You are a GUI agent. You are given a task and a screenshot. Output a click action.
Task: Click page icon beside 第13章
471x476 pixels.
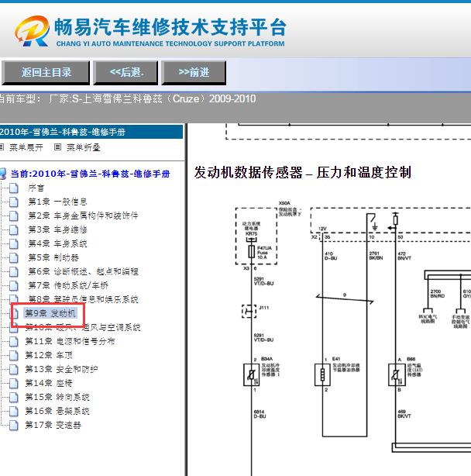(x=14, y=370)
